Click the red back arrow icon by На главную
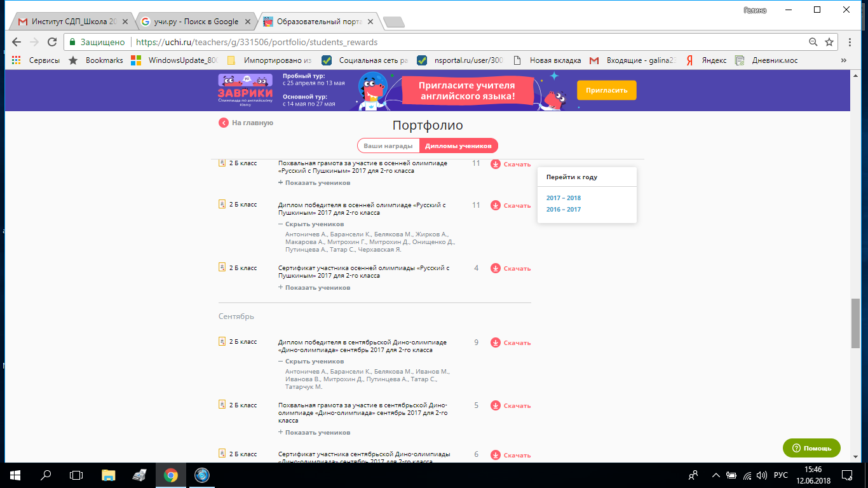 tap(224, 123)
